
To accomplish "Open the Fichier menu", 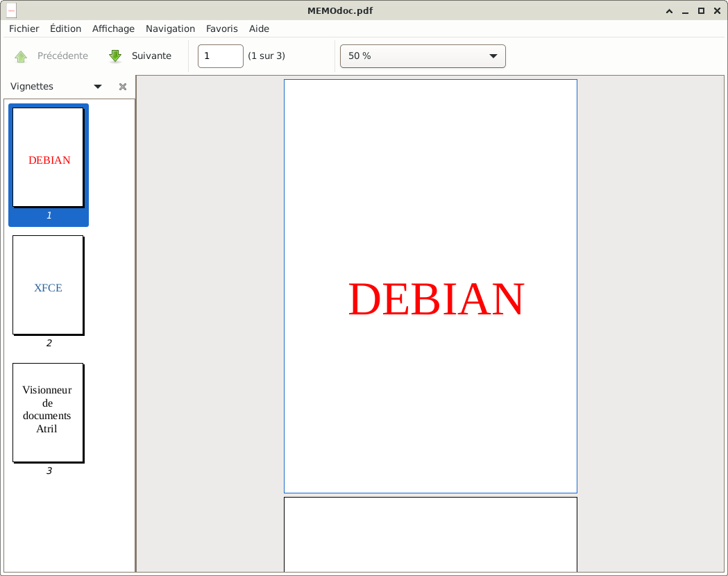I will pos(24,28).
